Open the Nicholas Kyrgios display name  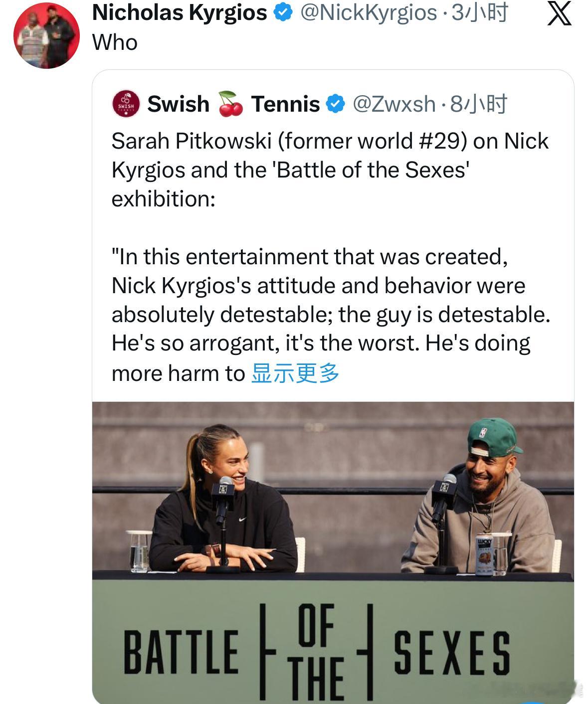click(179, 12)
